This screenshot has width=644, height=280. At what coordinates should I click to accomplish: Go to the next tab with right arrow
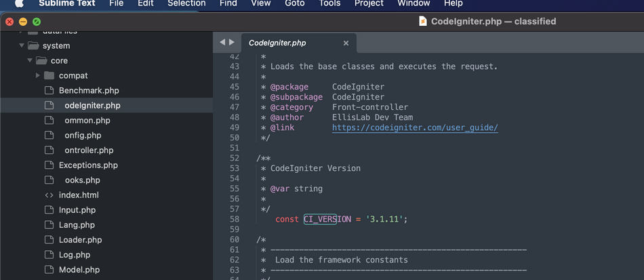point(232,42)
